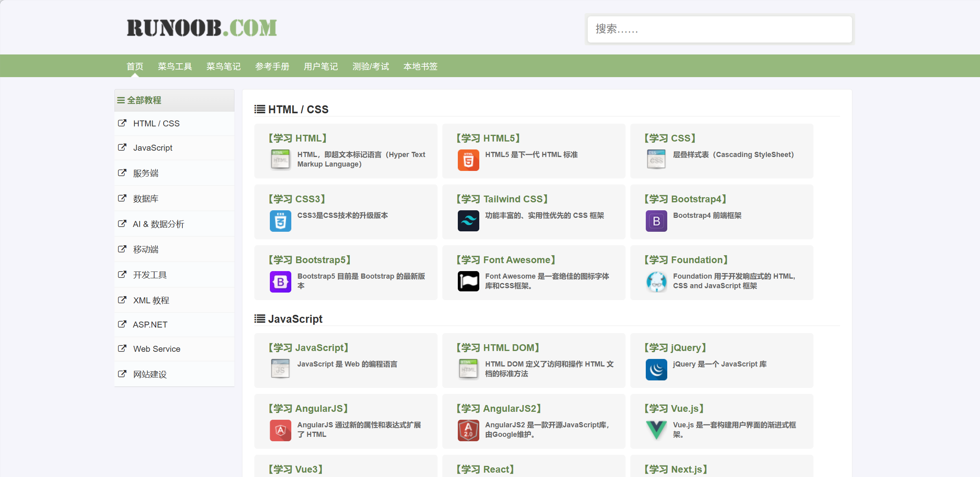980x477 pixels.
Task: Open the 菜鸟工具 navigation menu item
Action: [x=175, y=66]
